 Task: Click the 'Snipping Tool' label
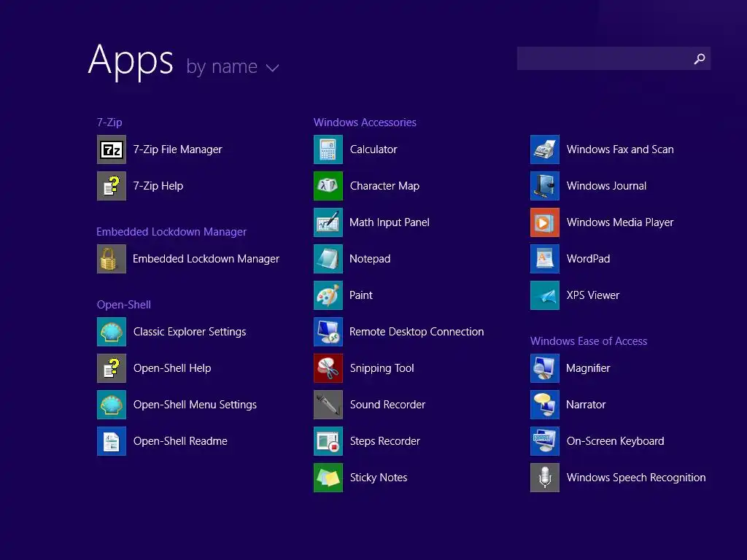pos(382,368)
